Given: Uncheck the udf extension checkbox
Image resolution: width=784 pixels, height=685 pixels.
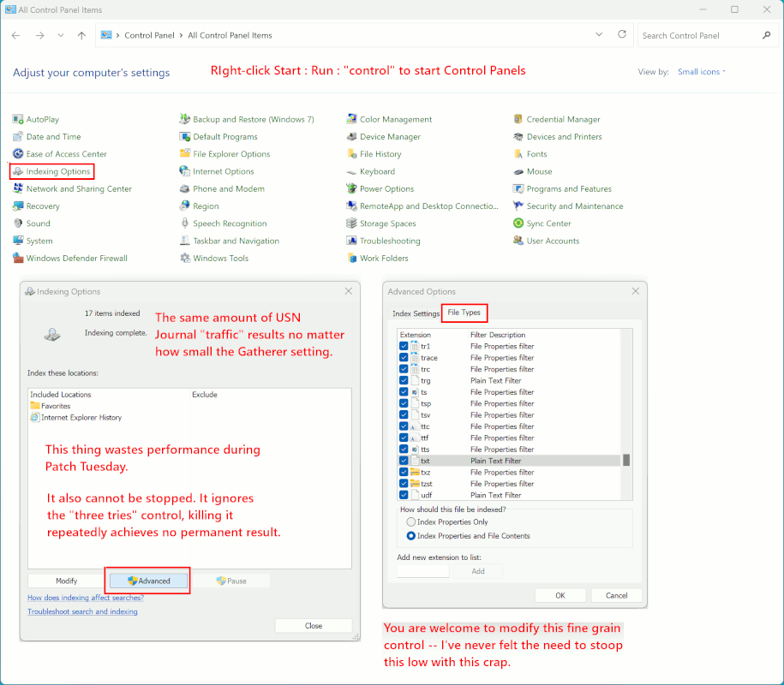Looking at the screenshot, I should (x=404, y=495).
